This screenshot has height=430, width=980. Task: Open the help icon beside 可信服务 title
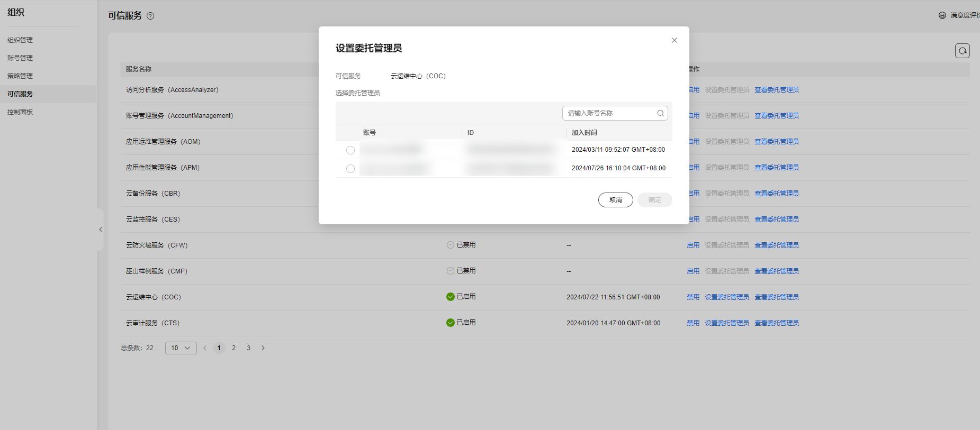(x=150, y=16)
